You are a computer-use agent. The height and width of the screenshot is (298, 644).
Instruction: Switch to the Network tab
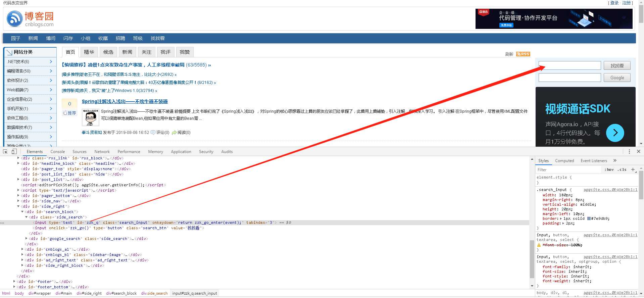[x=102, y=152]
